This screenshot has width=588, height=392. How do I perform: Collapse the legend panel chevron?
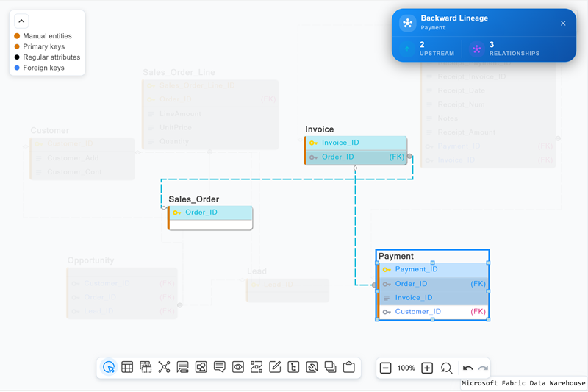point(21,21)
